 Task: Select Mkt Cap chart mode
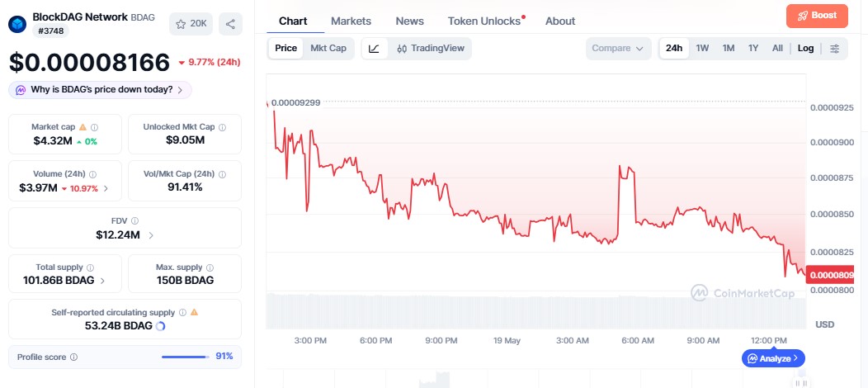tap(328, 48)
